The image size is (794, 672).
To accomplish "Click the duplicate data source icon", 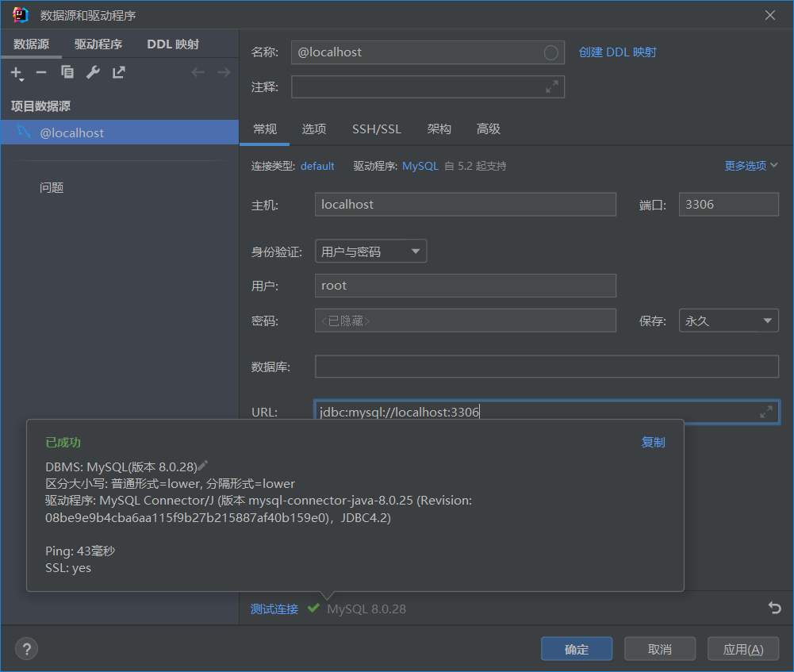I will [67, 73].
